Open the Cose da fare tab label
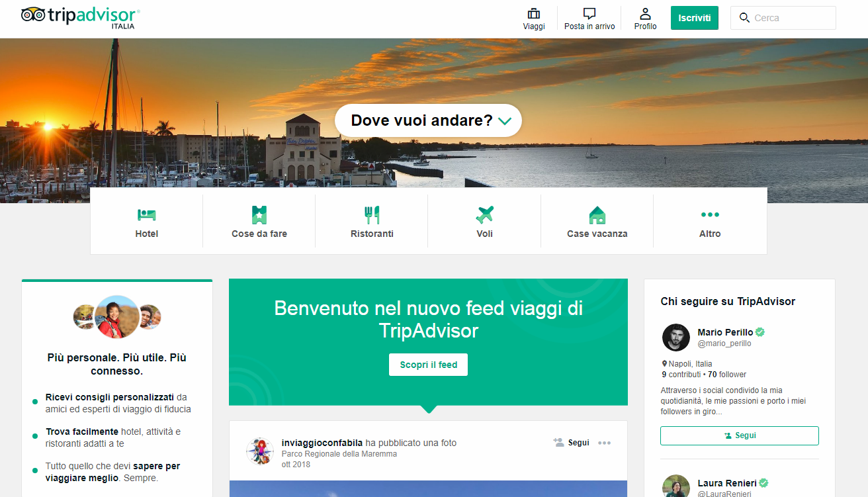The height and width of the screenshot is (497, 868). point(259,234)
